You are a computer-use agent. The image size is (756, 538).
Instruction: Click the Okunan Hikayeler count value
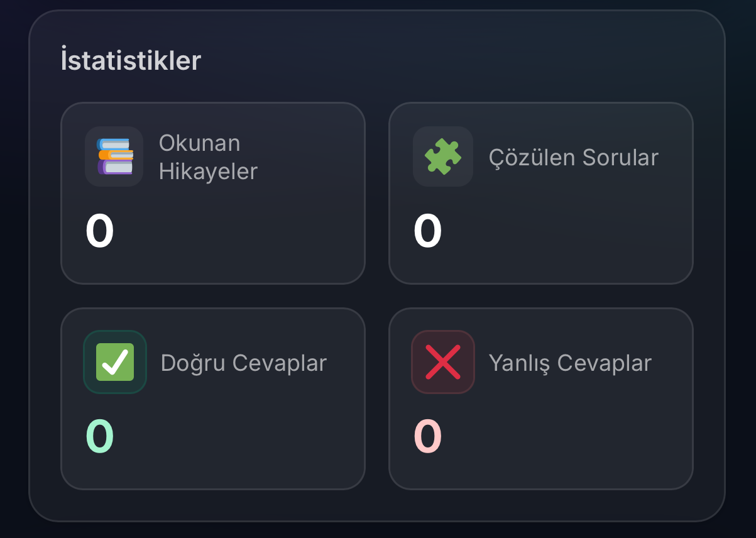[x=100, y=231]
